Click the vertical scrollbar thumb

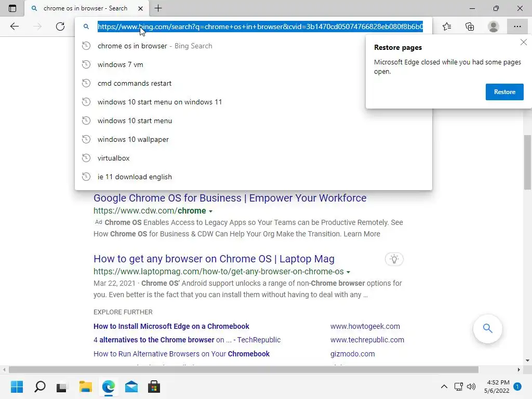click(x=527, y=162)
